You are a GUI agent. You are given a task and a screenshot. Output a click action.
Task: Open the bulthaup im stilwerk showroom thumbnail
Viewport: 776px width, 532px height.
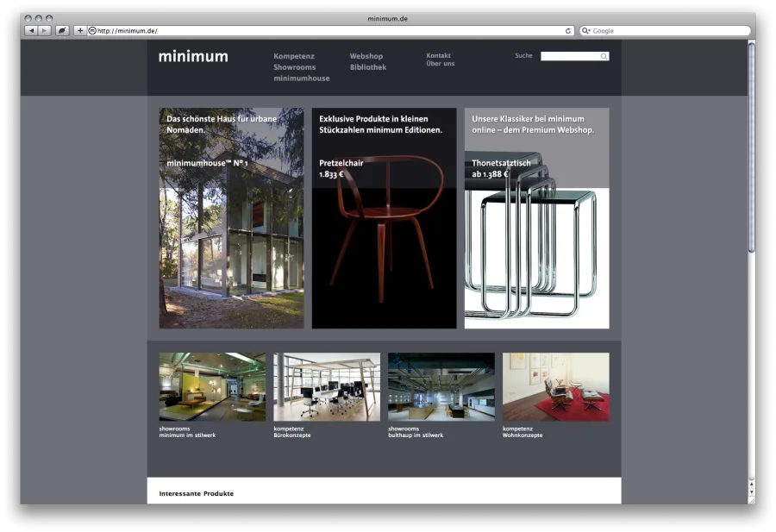(x=441, y=386)
